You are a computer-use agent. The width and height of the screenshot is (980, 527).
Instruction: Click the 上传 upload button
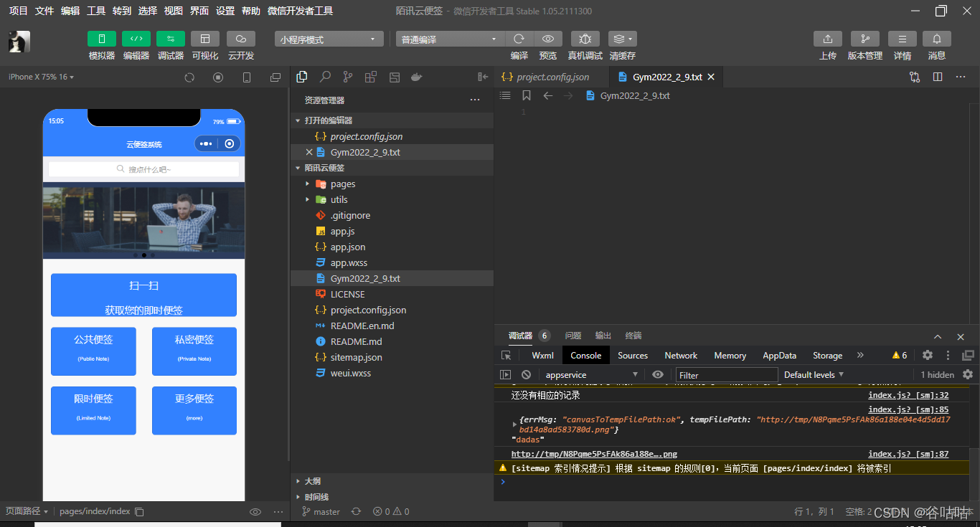(828, 39)
